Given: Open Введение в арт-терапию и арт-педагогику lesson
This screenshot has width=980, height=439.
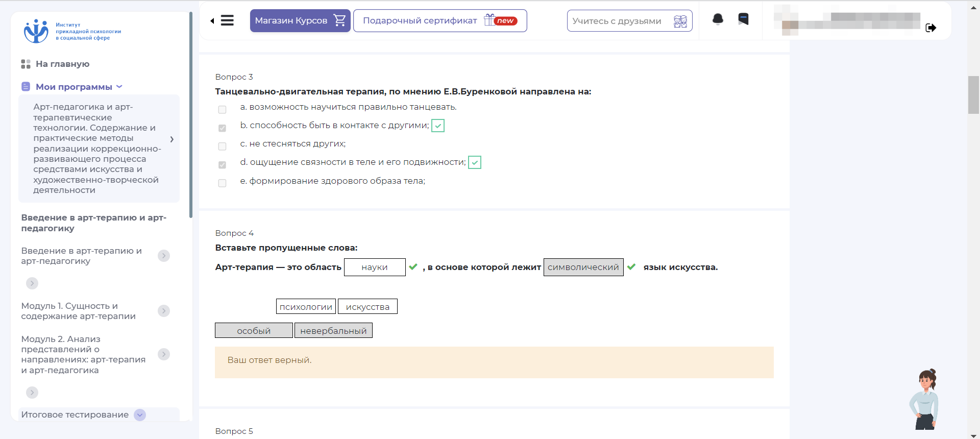Looking at the screenshot, I should coord(82,256).
